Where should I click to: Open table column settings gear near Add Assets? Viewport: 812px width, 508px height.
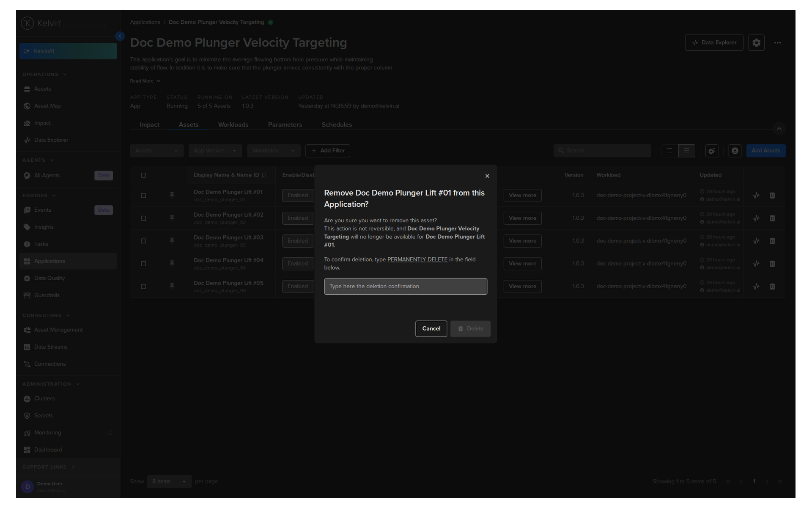pyautogui.click(x=712, y=151)
